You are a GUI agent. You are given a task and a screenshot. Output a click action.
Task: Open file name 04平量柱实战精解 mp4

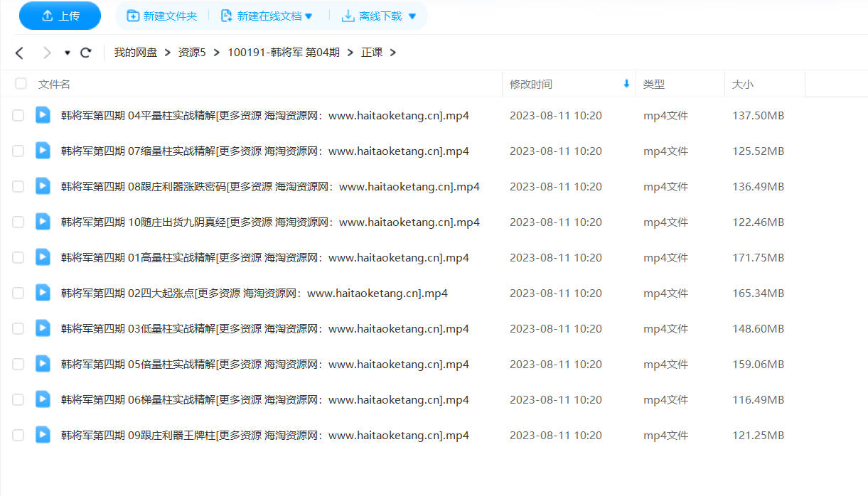[265, 115]
